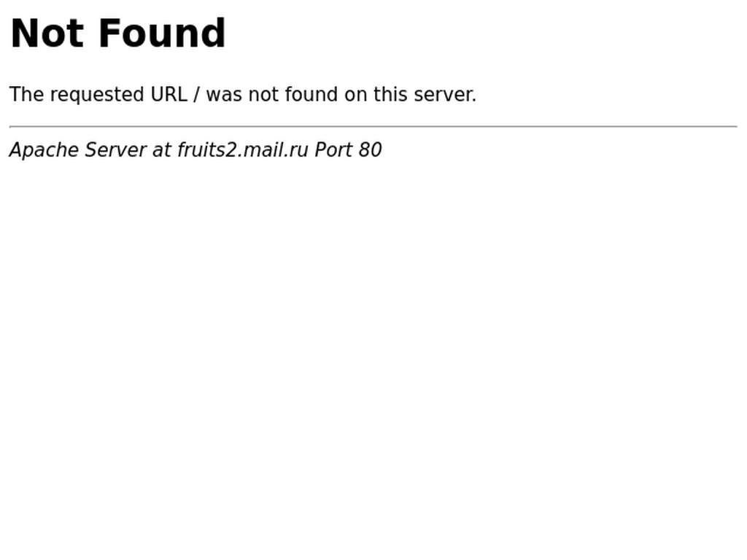Image resolution: width=747 pixels, height=560 pixels.
Task: Click the word "was" in error message
Action: [224, 96]
